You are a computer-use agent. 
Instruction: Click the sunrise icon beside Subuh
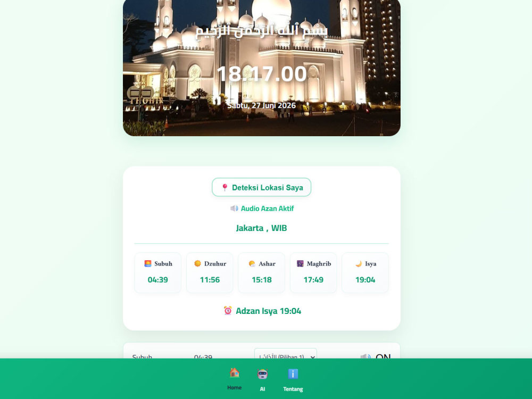(147, 264)
